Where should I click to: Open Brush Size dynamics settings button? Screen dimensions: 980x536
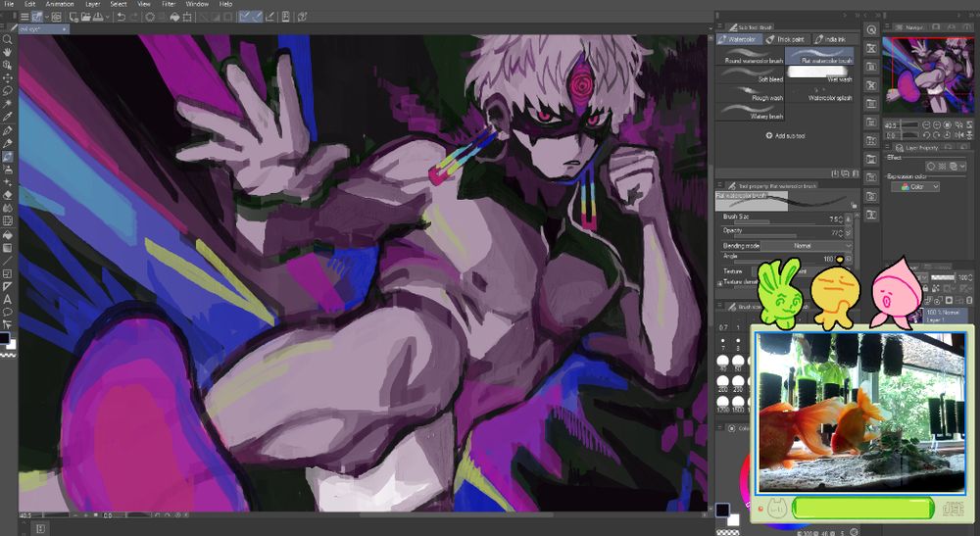click(x=848, y=219)
